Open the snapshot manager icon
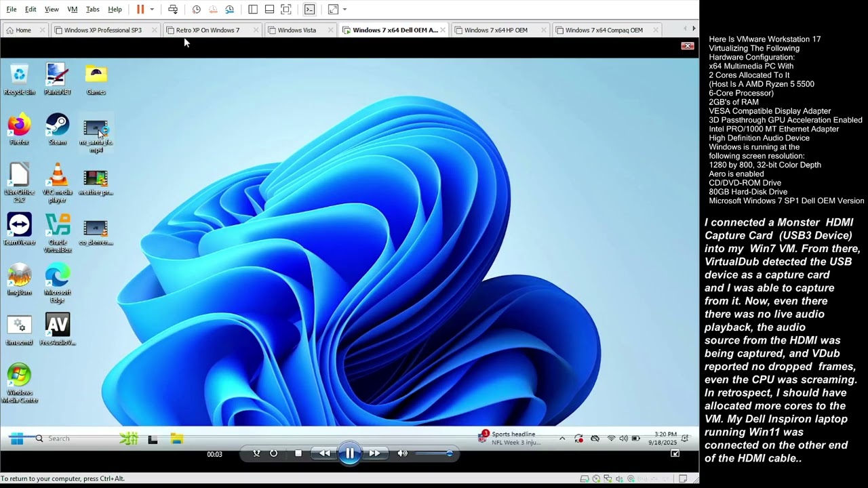 [229, 9]
